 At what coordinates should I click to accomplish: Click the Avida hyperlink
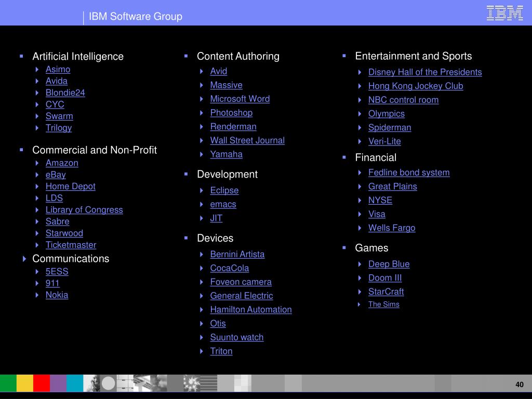pyautogui.click(x=56, y=81)
